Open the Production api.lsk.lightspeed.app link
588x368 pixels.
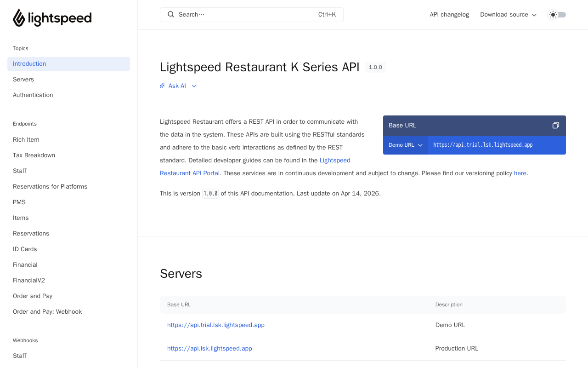[209, 349]
